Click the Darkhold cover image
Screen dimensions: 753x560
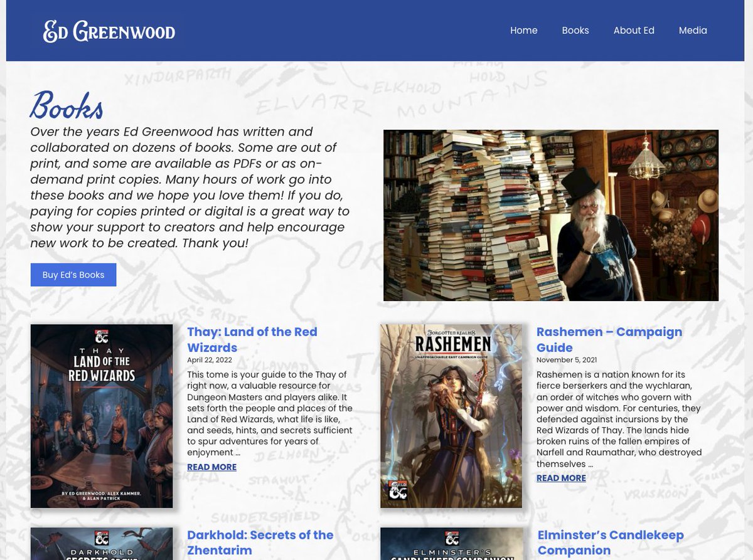[101, 546]
